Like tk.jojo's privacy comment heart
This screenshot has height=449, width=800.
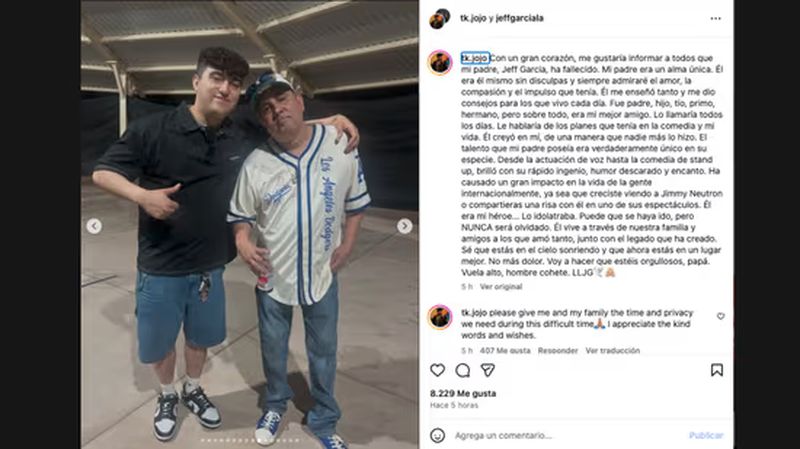click(x=720, y=316)
